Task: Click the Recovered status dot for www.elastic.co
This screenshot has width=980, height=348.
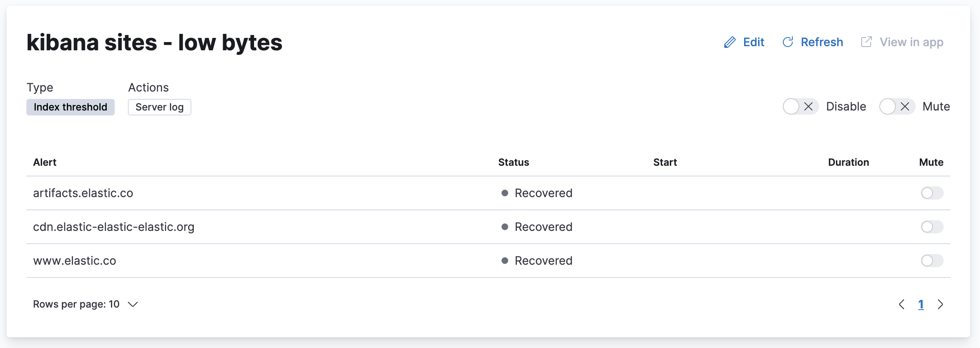Action: 504,261
